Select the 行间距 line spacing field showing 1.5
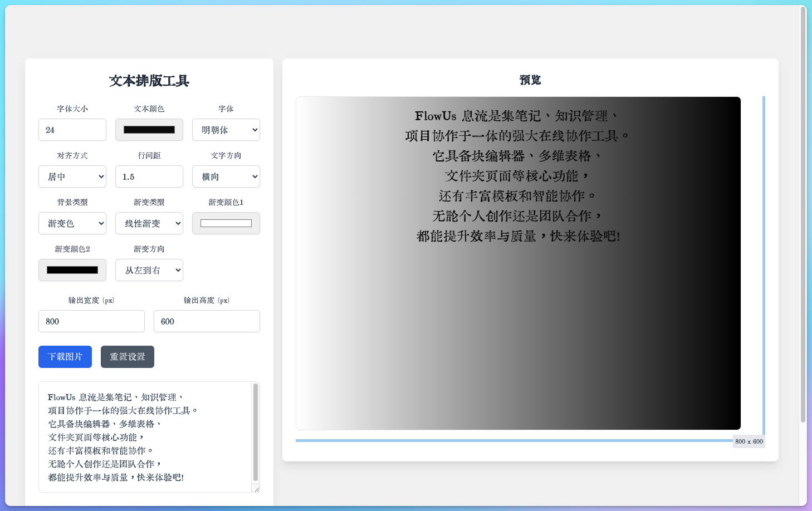 (x=149, y=176)
